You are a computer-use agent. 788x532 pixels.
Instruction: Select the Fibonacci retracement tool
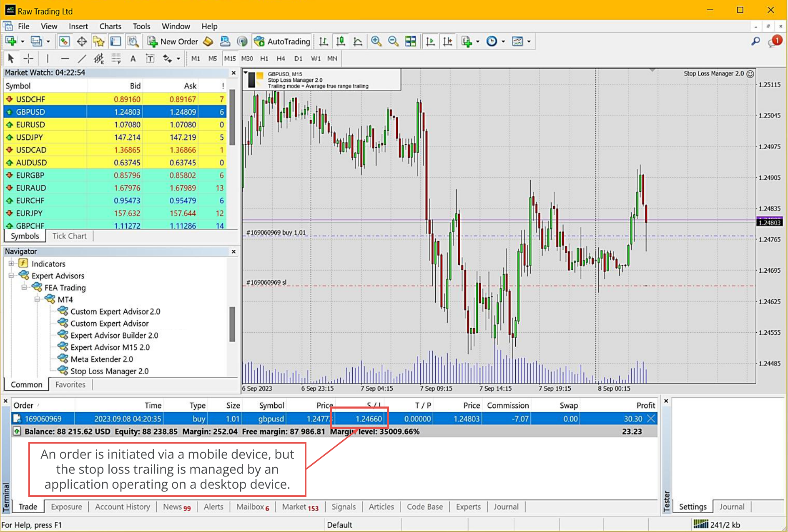(116, 58)
